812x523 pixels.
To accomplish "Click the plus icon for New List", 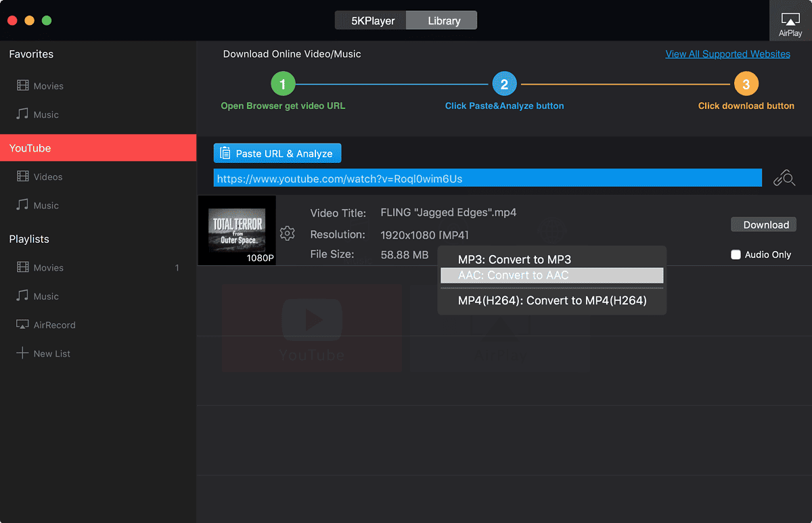I will pyautogui.click(x=23, y=353).
